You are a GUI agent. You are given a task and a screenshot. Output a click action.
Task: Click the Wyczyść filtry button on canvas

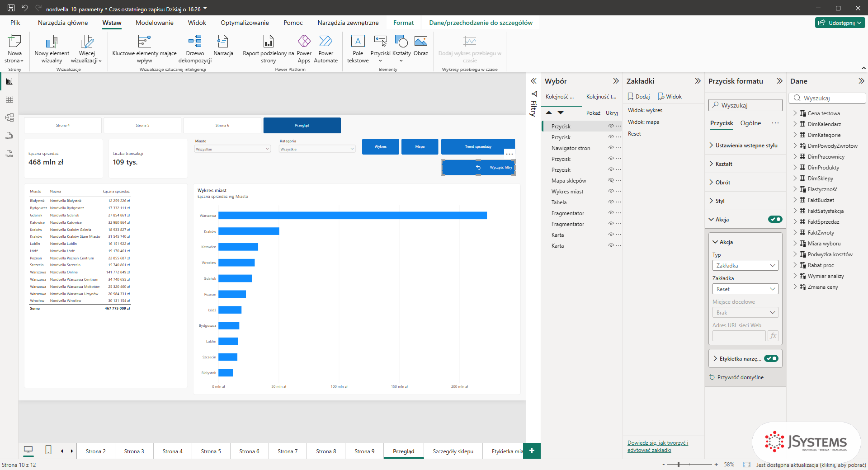[x=478, y=167]
